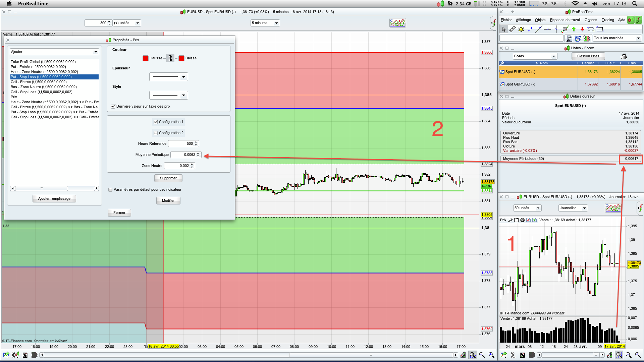The image size is (644, 362).
Task: Click the yellow alert bell icon
Action: (x=521, y=29)
